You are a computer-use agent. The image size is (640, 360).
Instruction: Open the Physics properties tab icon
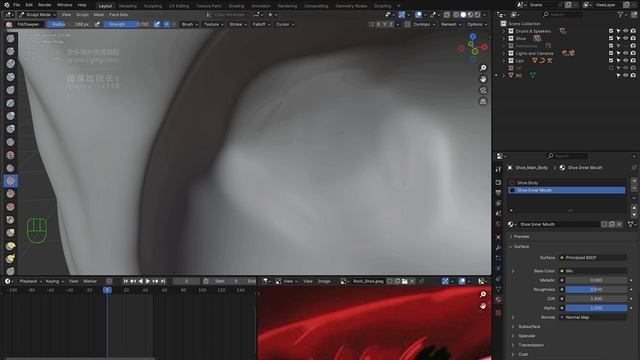(x=498, y=268)
